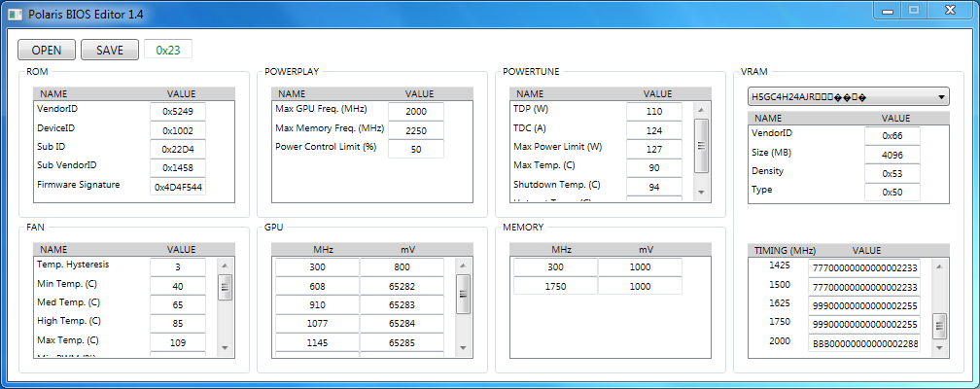This screenshot has height=389, width=980.
Task: Open the VRAM memory chip dropdown
Action: [x=848, y=97]
